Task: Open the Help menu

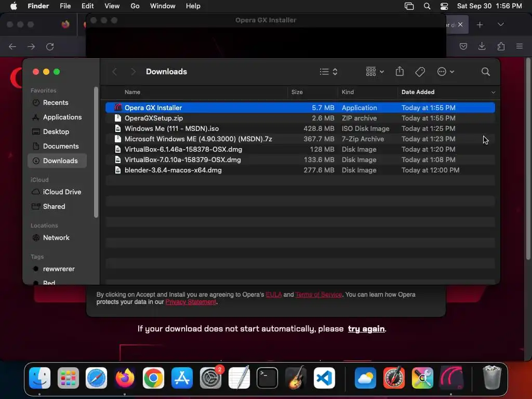Action: (193, 6)
